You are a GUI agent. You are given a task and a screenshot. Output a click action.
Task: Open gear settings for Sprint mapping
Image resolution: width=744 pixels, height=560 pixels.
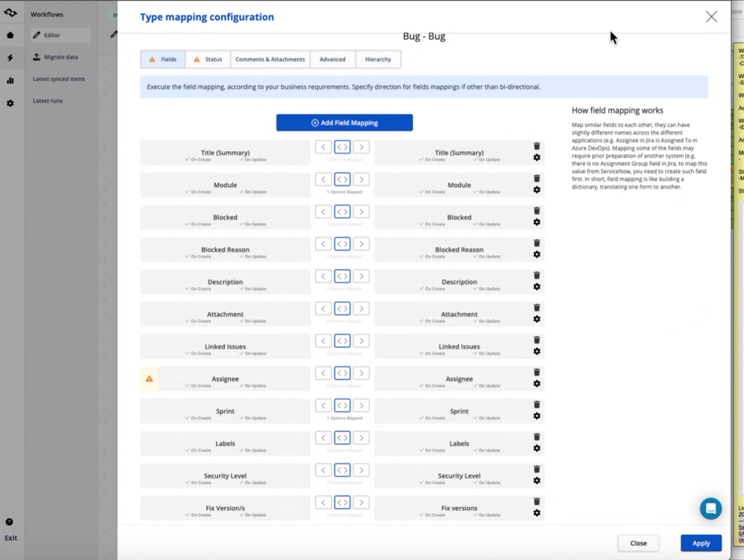(537, 416)
